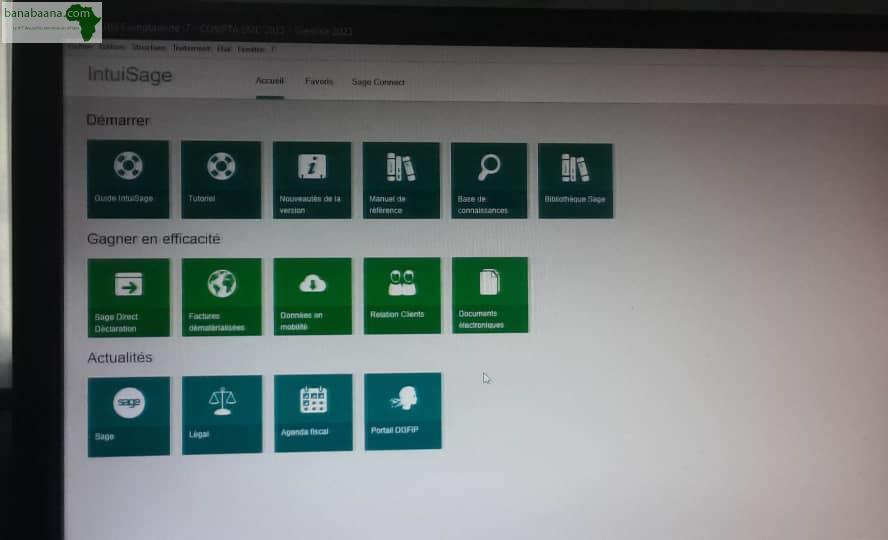The image size is (888, 540).
Task: Open the Fenêtre menu
Action: click(x=251, y=49)
